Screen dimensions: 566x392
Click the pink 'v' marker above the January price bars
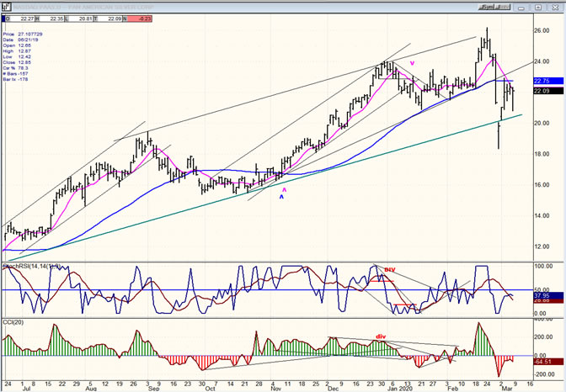coord(412,62)
